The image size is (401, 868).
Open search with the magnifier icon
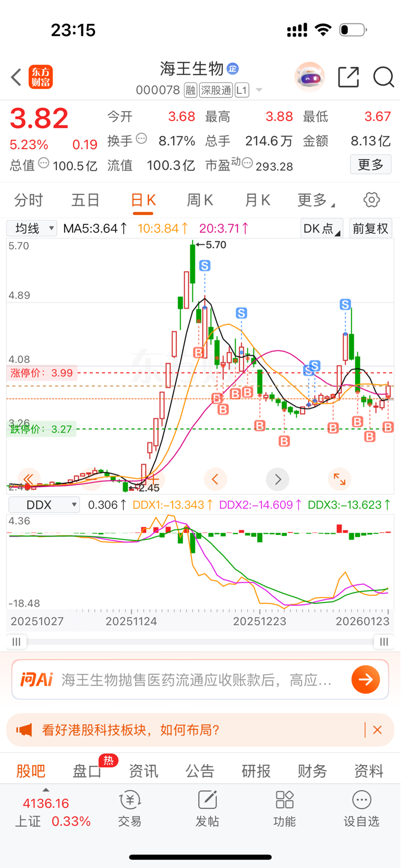[383, 77]
